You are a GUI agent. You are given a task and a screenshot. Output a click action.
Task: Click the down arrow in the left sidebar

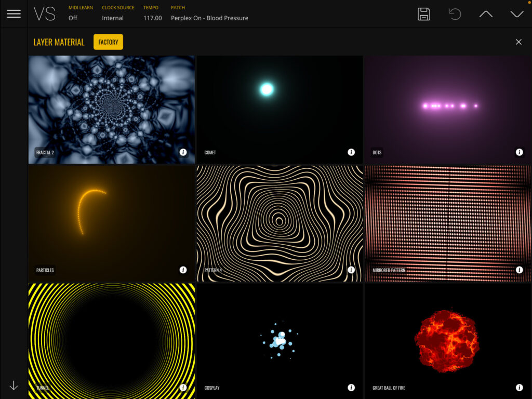[14, 385]
